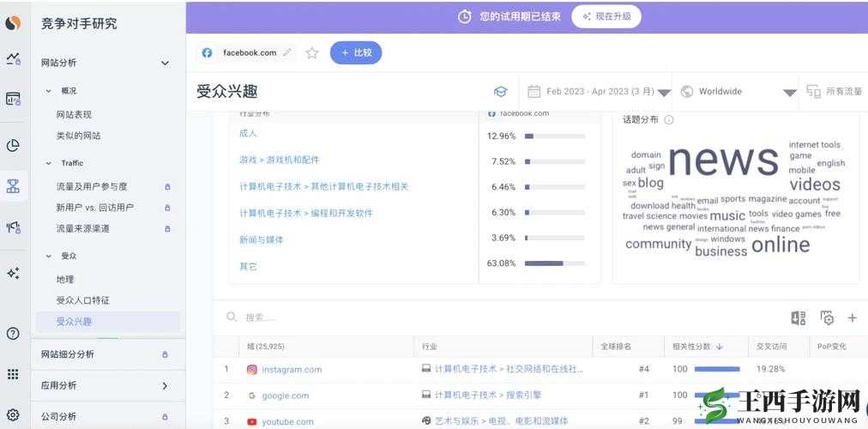Click the 现在升级 upgrade button
The image size is (868, 429).
click(x=606, y=16)
